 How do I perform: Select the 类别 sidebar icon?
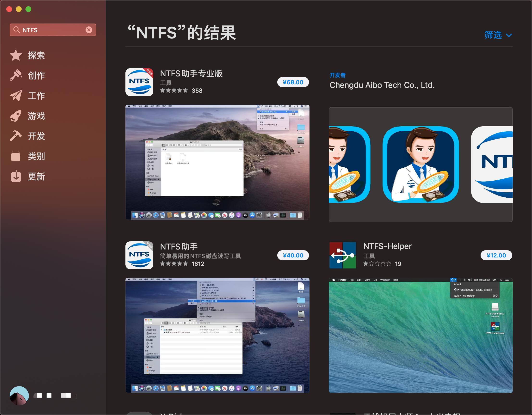tap(36, 157)
